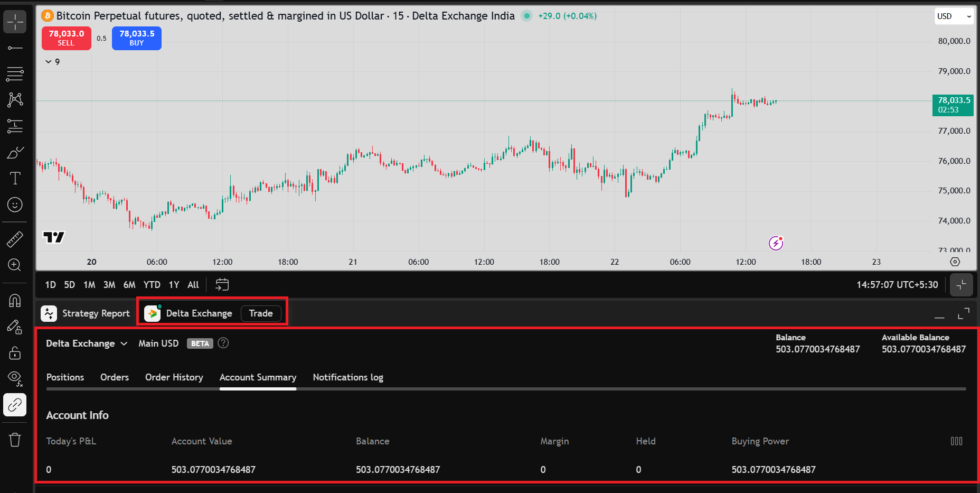
Task: Click the current price label 78,033.5
Action: coord(953,105)
